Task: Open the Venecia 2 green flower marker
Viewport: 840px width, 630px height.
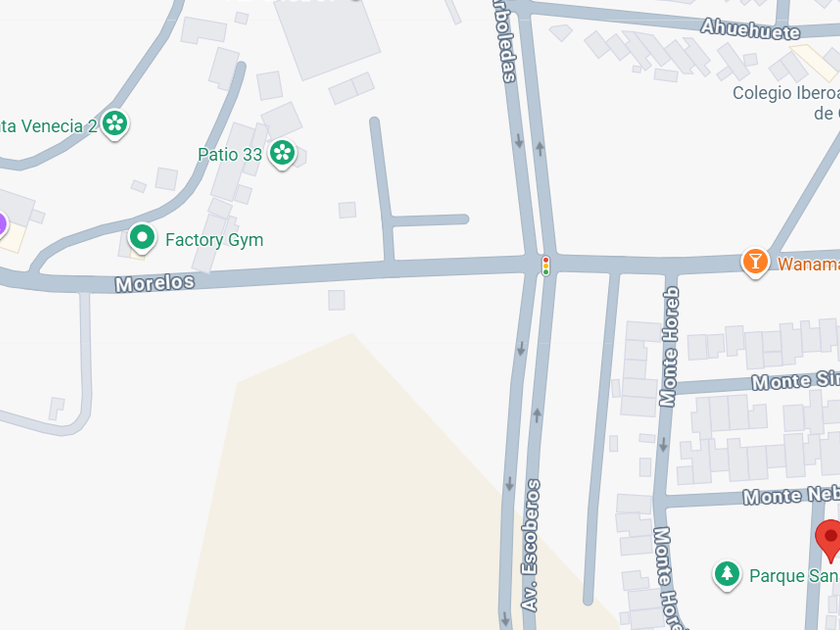Action: [x=115, y=124]
